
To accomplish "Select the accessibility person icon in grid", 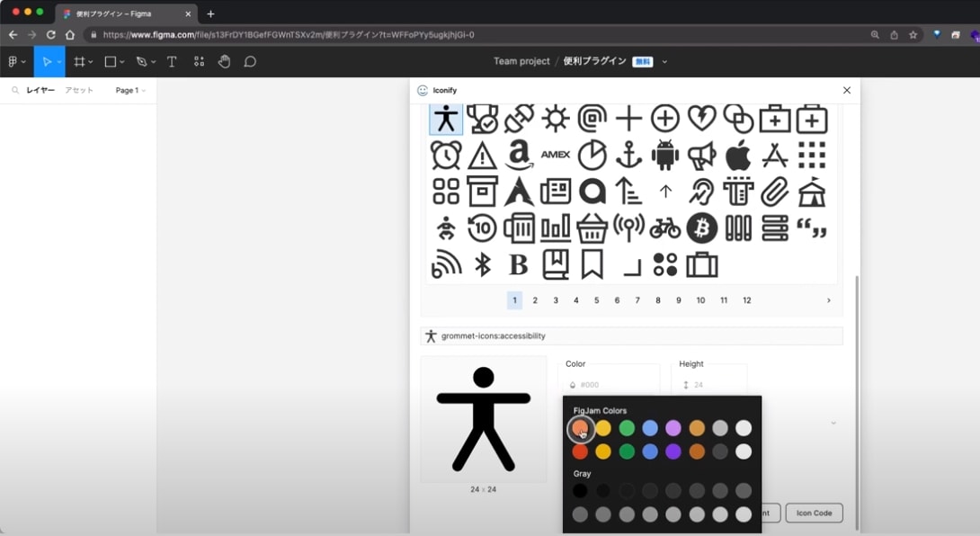I will (446, 118).
